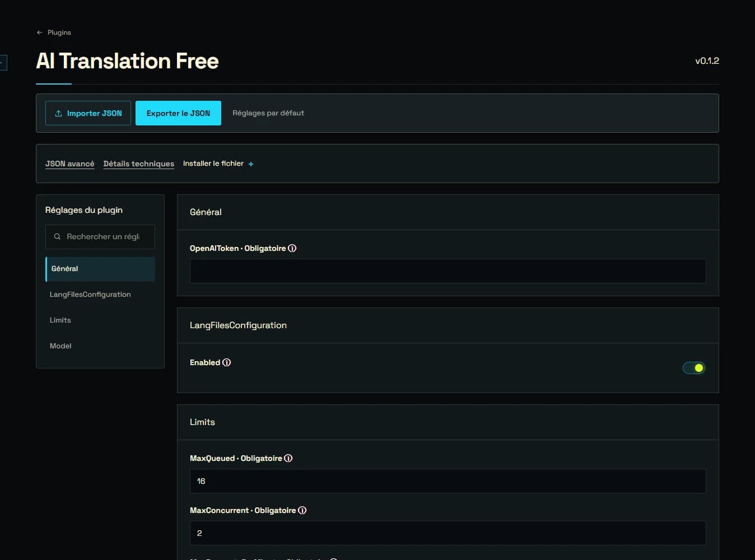Click the LangFilesConfiguration section heading
The width and height of the screenshot is (755, 560).
238,325
